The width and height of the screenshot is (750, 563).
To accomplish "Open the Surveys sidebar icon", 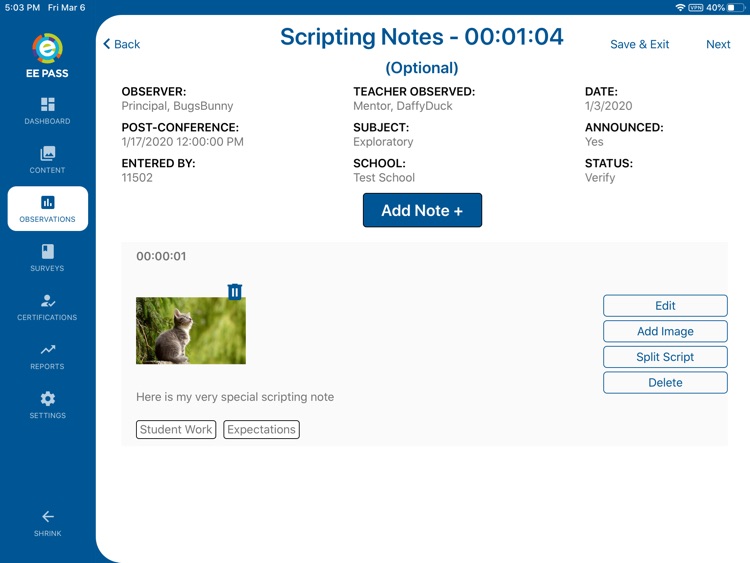I will pyautogui.click(x=47, y=252).
